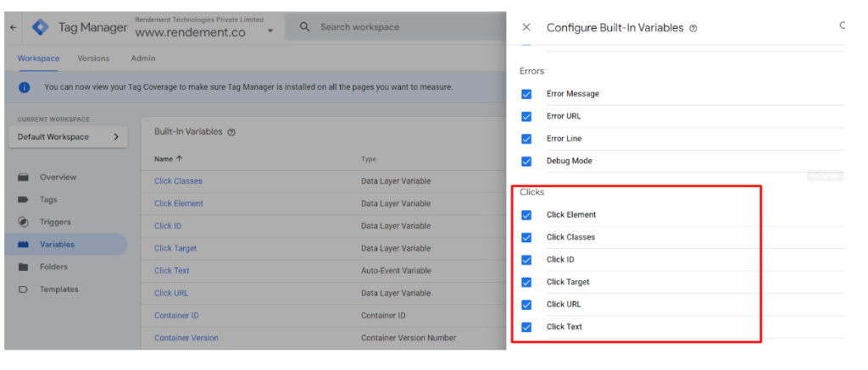The height and width of the screenshot is (370, 868).
Task: Open the Admin tab
Action: pos(143,58)
